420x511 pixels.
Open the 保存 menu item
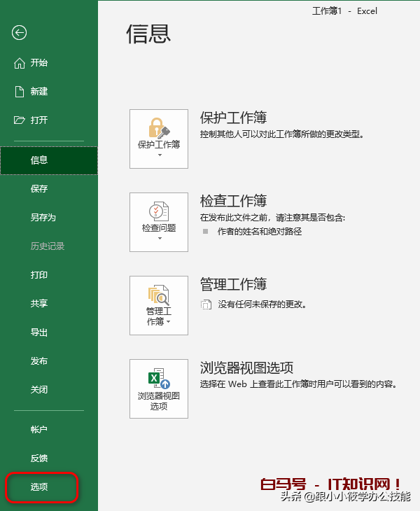click(39, 189)
